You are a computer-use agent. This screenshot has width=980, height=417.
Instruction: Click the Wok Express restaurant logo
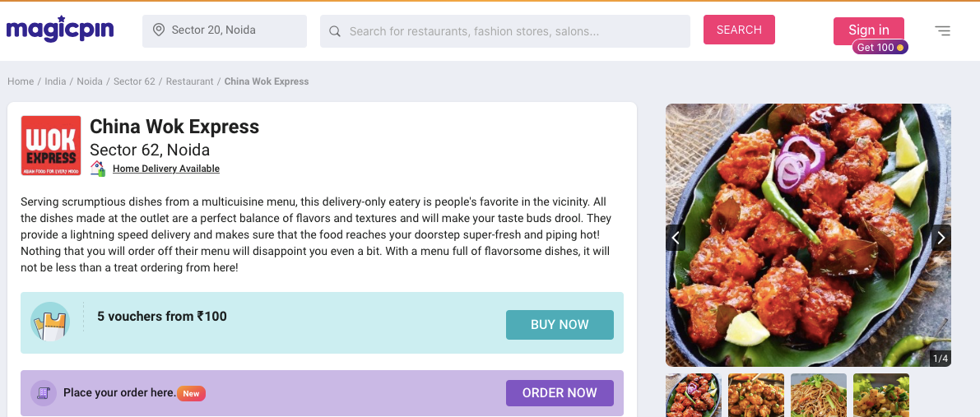[51, 145]
